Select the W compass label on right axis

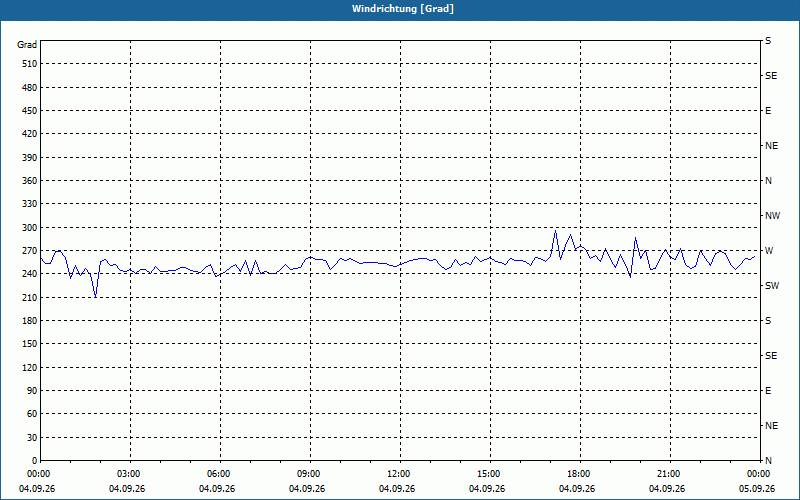click(769, 251)
